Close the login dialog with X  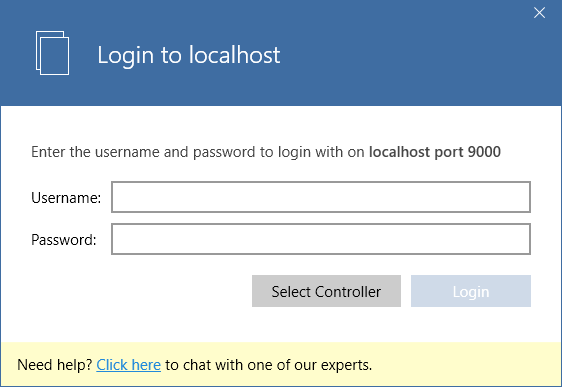(x=539, y=13)
